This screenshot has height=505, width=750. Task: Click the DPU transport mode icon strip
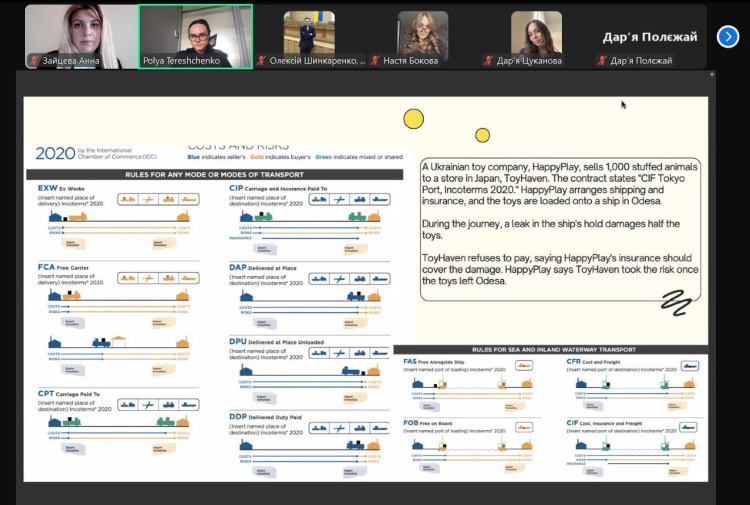tap(349, 353)
